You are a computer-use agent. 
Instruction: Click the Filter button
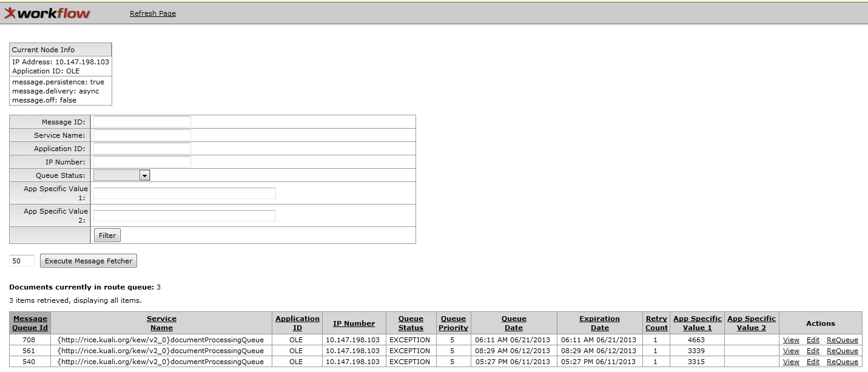click(107, 235)
